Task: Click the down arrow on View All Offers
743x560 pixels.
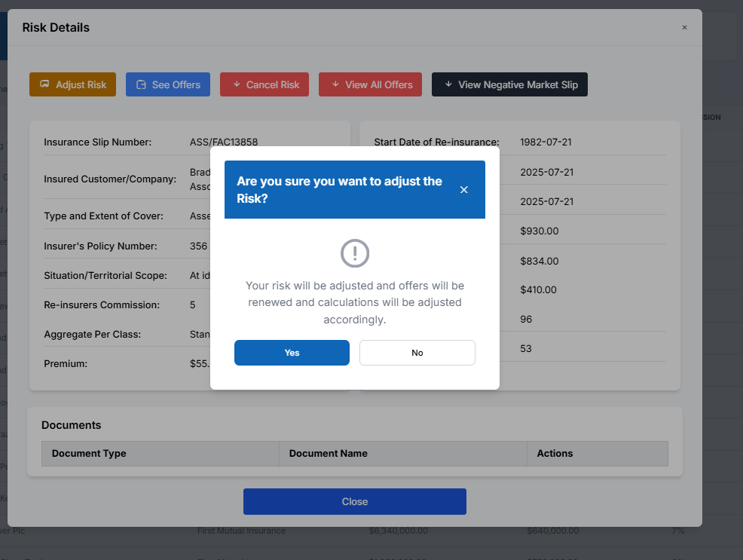Action: pos(335,84)
